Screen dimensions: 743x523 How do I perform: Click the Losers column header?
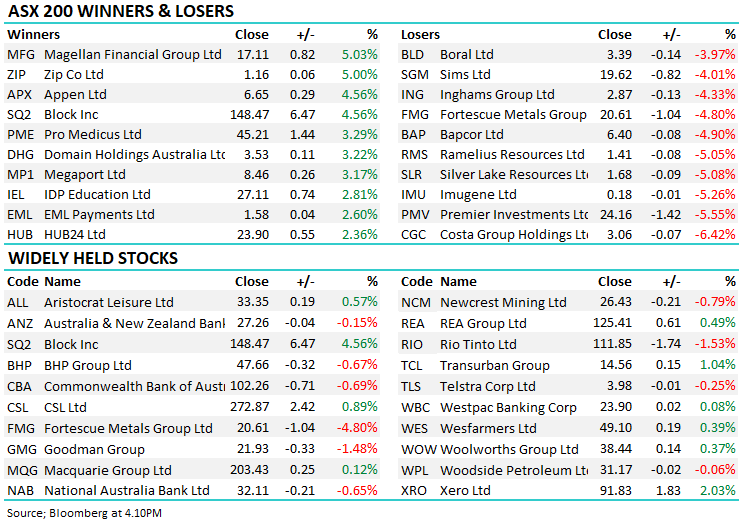click(420, 34)
